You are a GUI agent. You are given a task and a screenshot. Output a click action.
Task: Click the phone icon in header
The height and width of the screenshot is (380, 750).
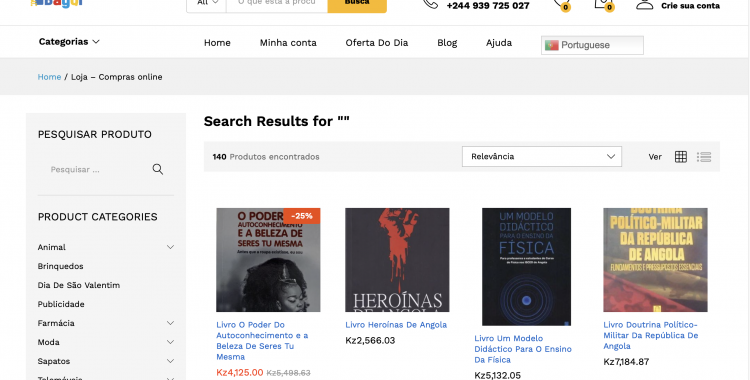coord(430,4)
